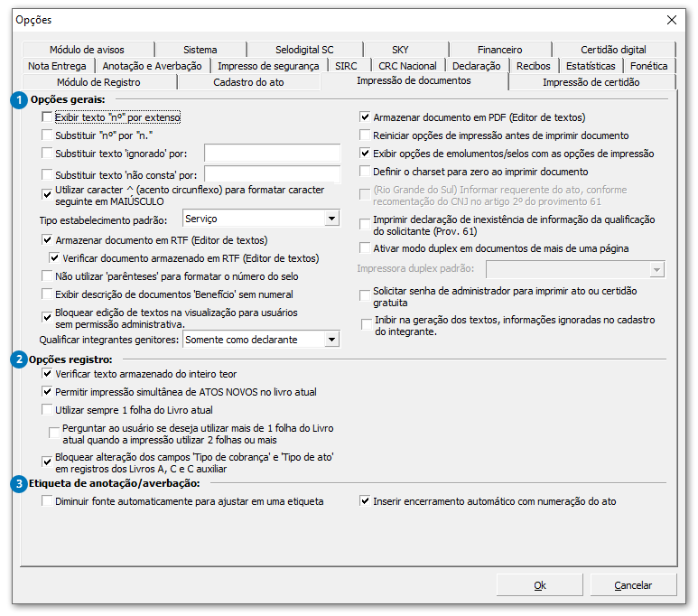
Task: Switch to 'Certidão digital' tab
Action: [613, 50]
